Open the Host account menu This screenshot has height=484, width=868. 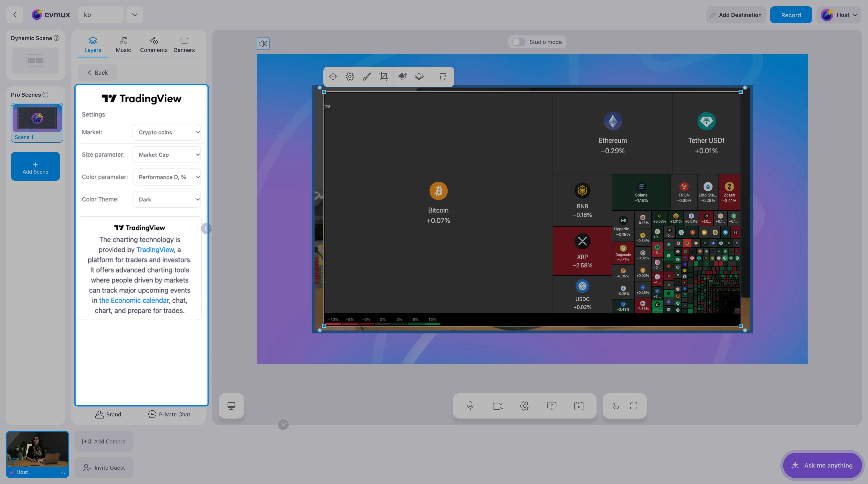(x=839, y=15)
